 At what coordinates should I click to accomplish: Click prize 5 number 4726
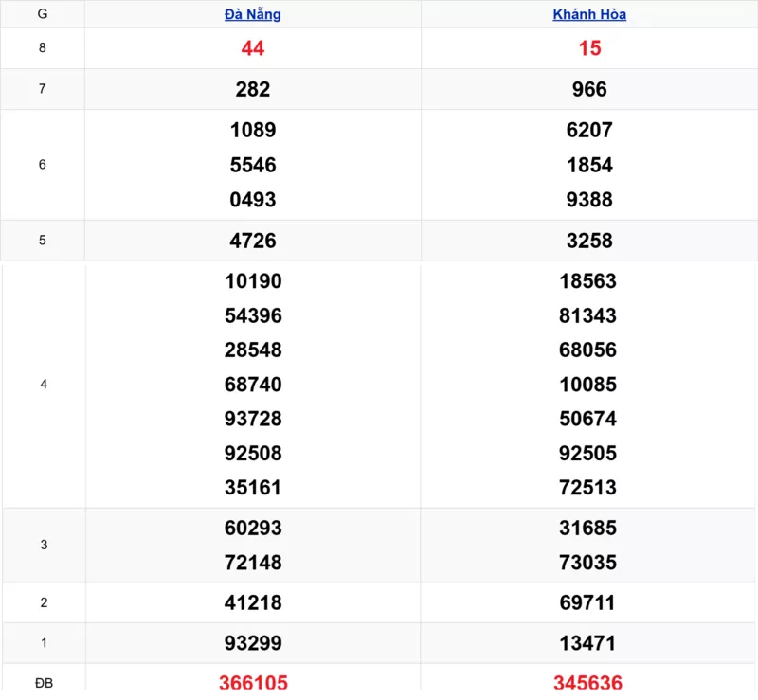click(x=253, y=241)
